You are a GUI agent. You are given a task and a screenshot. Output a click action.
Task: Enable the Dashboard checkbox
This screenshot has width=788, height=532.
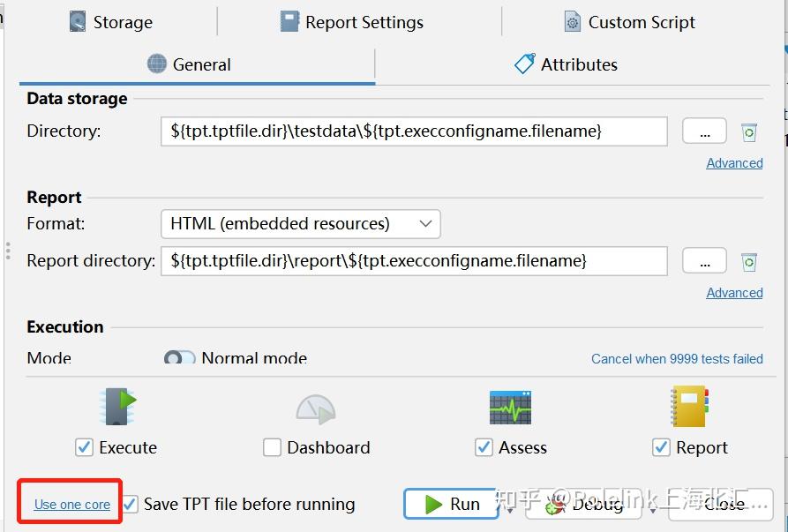coord(272,447)
